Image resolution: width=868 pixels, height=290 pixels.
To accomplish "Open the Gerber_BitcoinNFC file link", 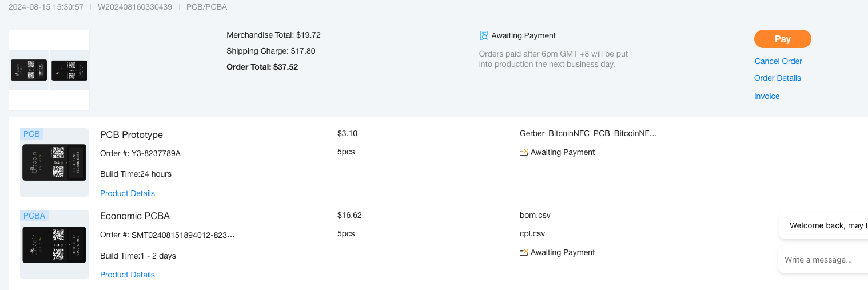I will tap(588, 133).
